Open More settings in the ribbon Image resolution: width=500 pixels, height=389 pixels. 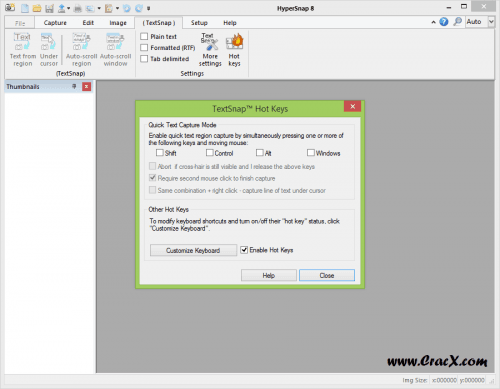pos(210,49)
